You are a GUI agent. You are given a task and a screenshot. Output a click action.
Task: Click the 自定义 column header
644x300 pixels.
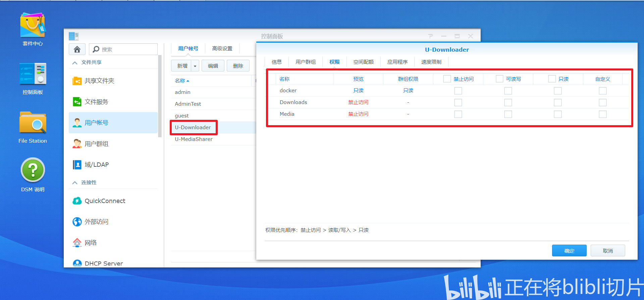point(603,79)
